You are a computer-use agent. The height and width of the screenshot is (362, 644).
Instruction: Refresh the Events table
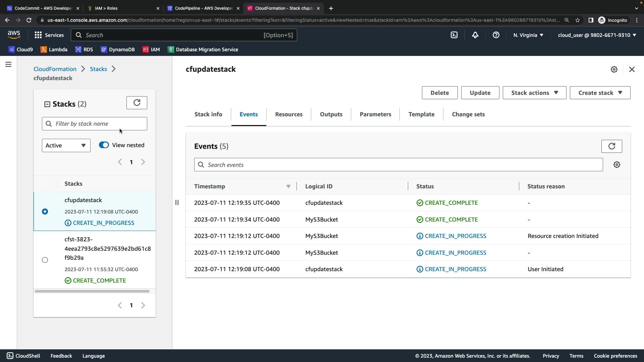(611, 146)
